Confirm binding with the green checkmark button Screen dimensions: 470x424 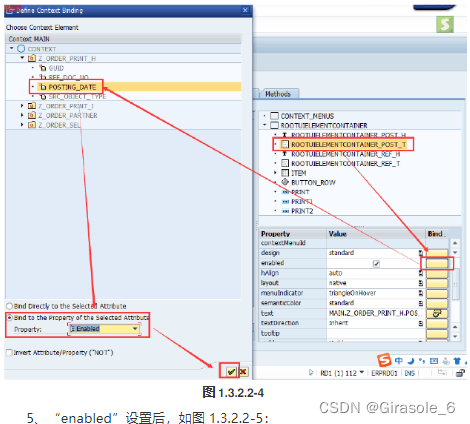(231, 371)
